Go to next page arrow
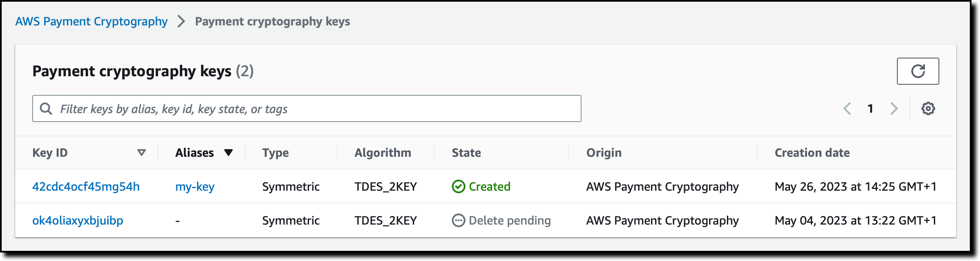The width and height of the screenshot is (980, 261). coord(894,109)
